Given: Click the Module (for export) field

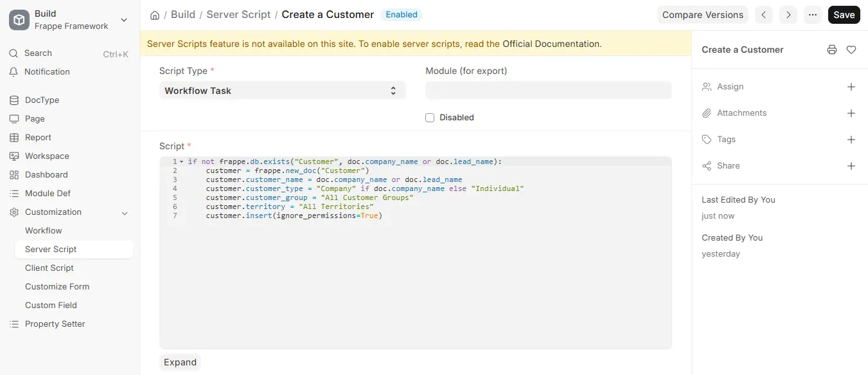Looking at the screenshot, I should 548,91.
